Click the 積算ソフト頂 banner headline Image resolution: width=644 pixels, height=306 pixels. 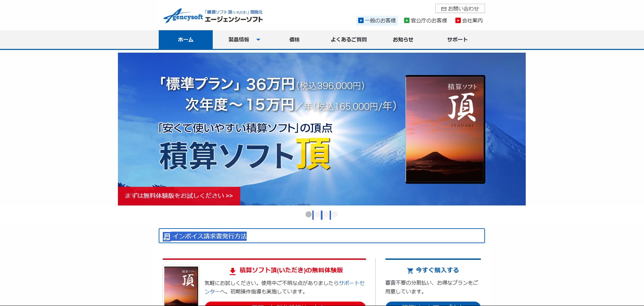(245, 155)
